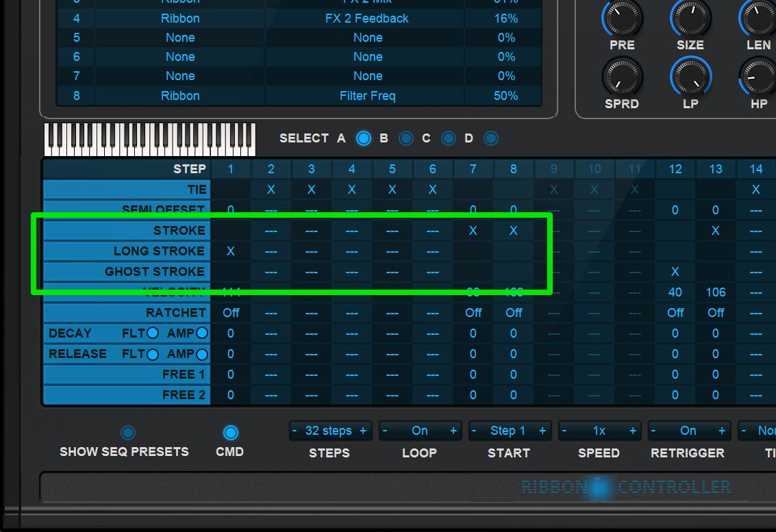Decrease SPEED with minus
This screenshot has width=776, height=532.
[564, 431]
